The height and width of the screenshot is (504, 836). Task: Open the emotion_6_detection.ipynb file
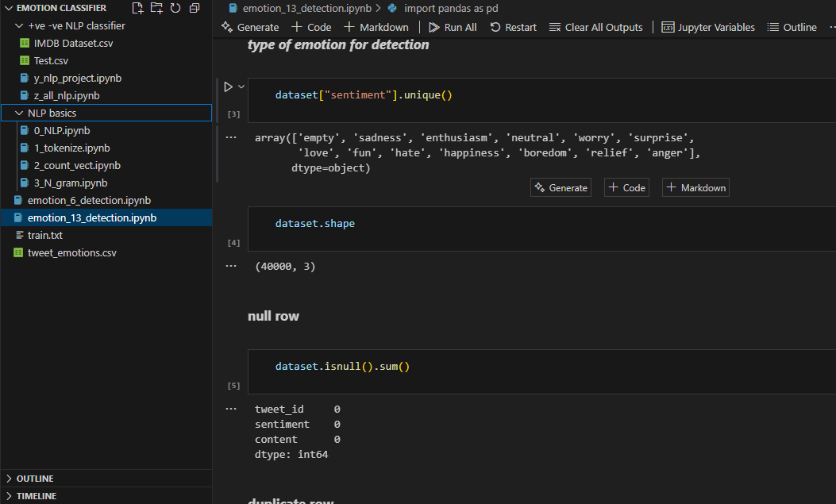point(89,200)
